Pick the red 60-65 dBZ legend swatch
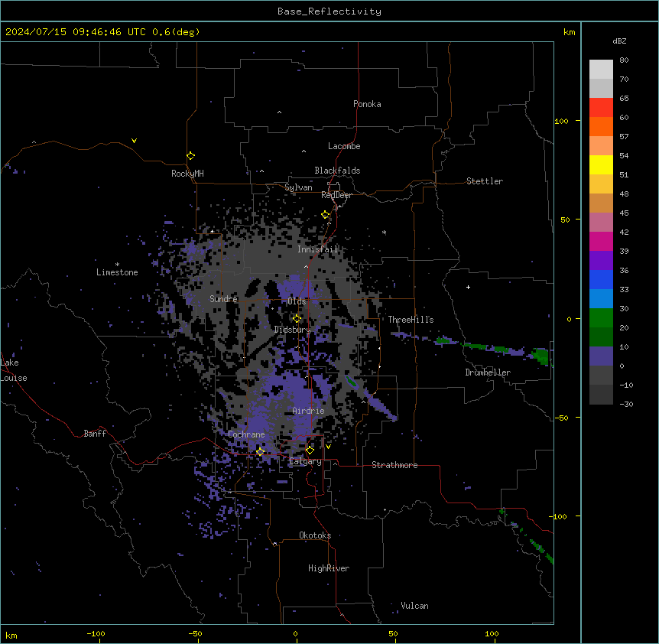This screenshot has width=659, height=644. click(601, 108)
